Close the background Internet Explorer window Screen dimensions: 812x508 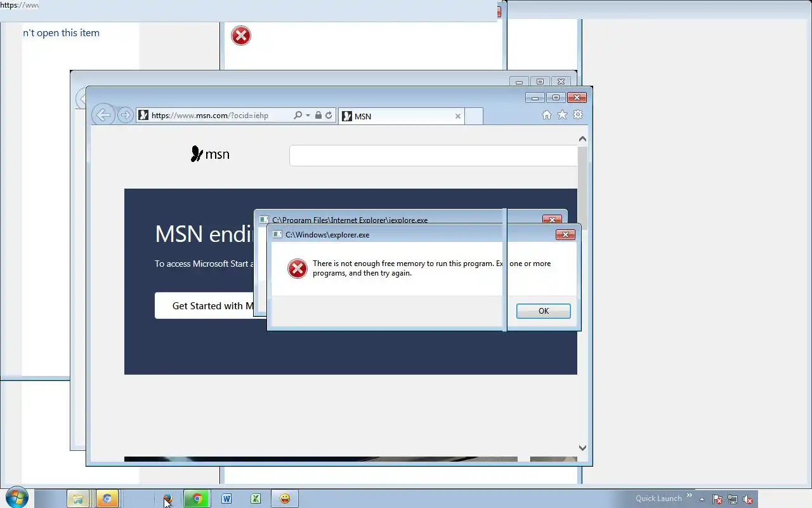pos(561,81)
